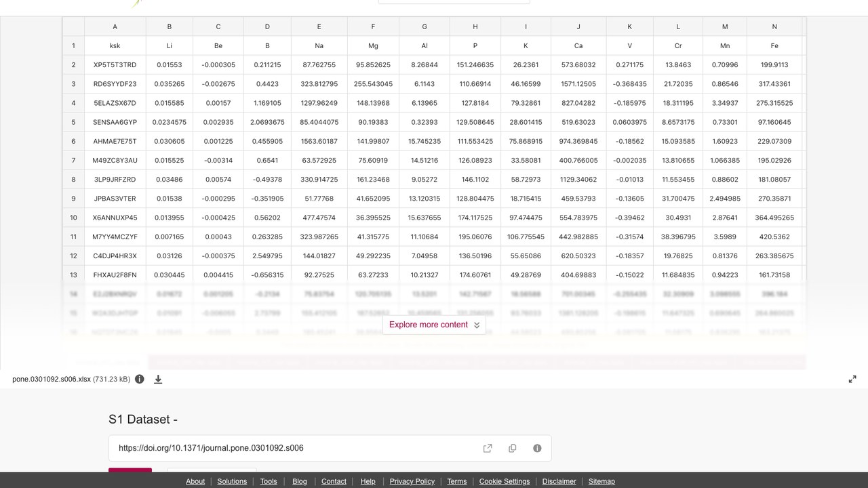
Task: Open the Solutions footer link
Action: tap(232, 481)
